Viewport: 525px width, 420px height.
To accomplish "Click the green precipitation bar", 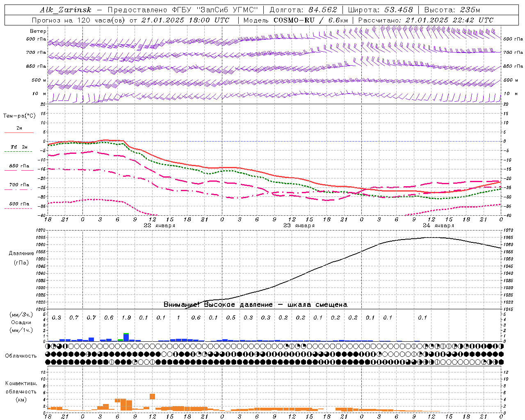I will click(x=120, y=340).
